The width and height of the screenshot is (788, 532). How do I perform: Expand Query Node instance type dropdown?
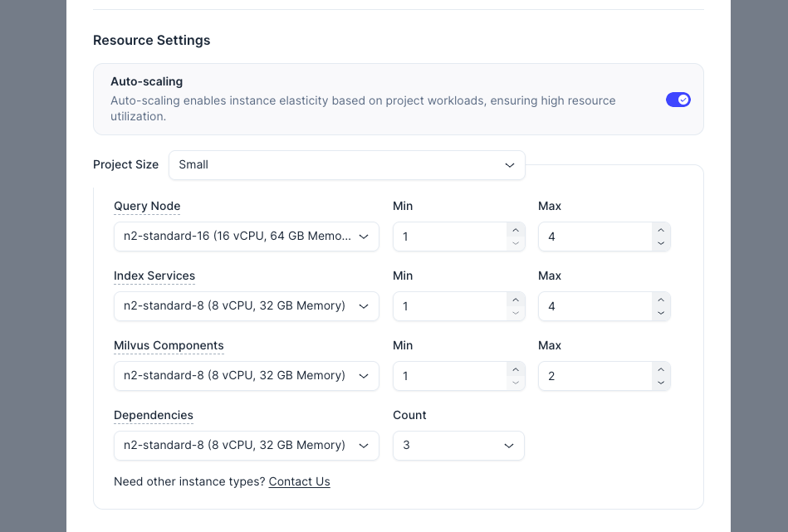click(x=246, y=237)
